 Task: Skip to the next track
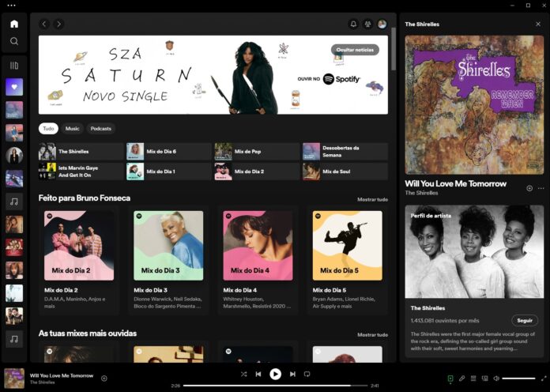(x=292, y=374)
